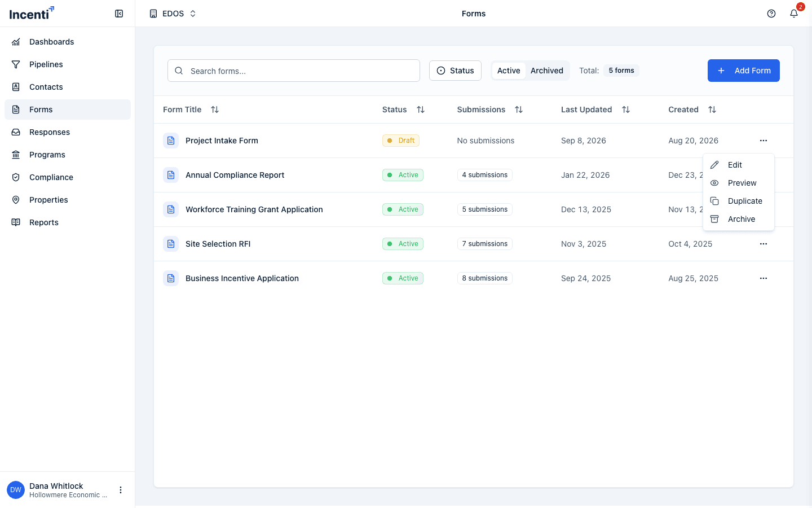This screenshot has width=812, height=508.
Task: Open the Business Incentive Application title
Action: tap(242, 278)
